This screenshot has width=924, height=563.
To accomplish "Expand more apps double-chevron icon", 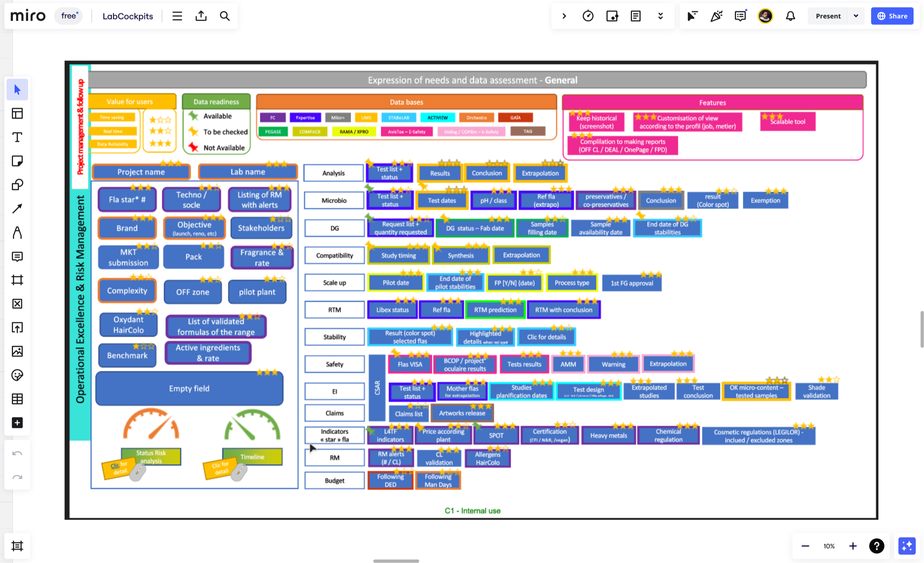I will 660,16.
